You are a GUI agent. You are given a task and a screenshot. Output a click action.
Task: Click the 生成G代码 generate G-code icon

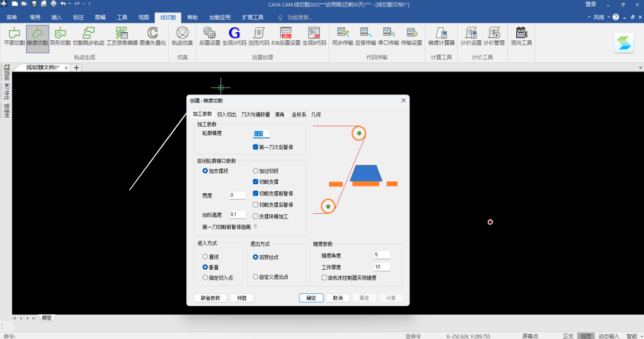click(x=234, y=36)
